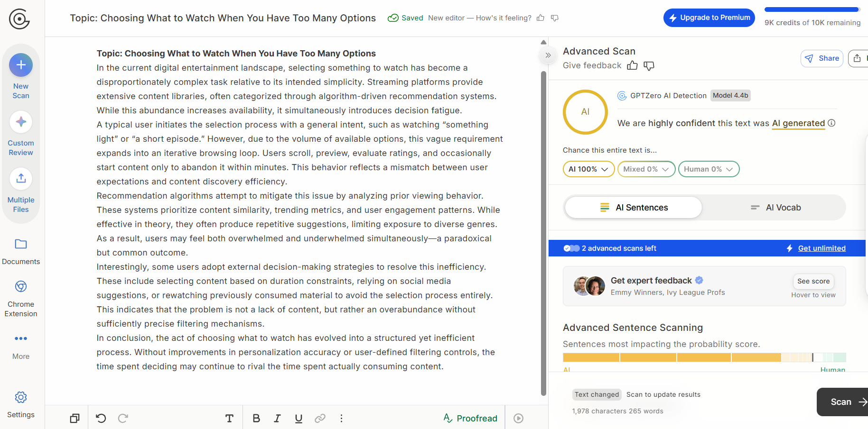Expand the Human 0% dropdown
The height and width of the screenshot is (429, 868).
click(x=709, y=169)
